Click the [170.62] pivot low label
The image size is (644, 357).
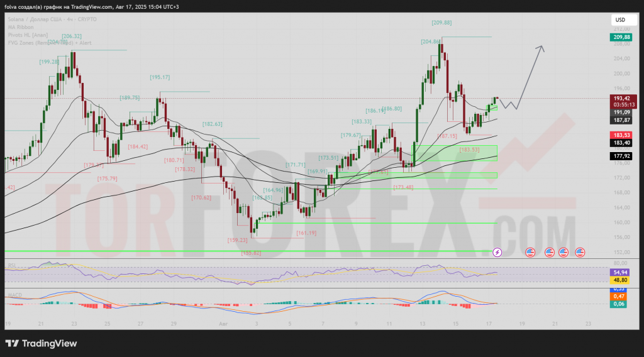(x=201, y=198)
